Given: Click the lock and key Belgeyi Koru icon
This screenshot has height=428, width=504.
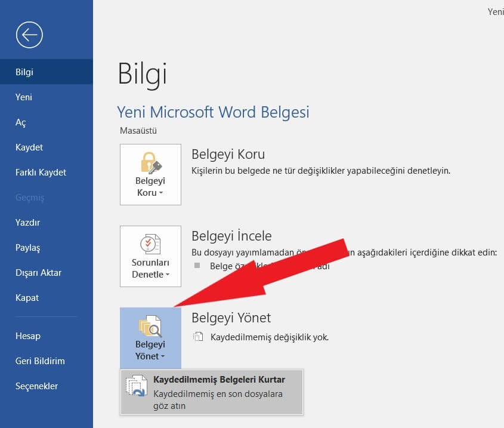Looking at the screenshot, I should [150, 162].
